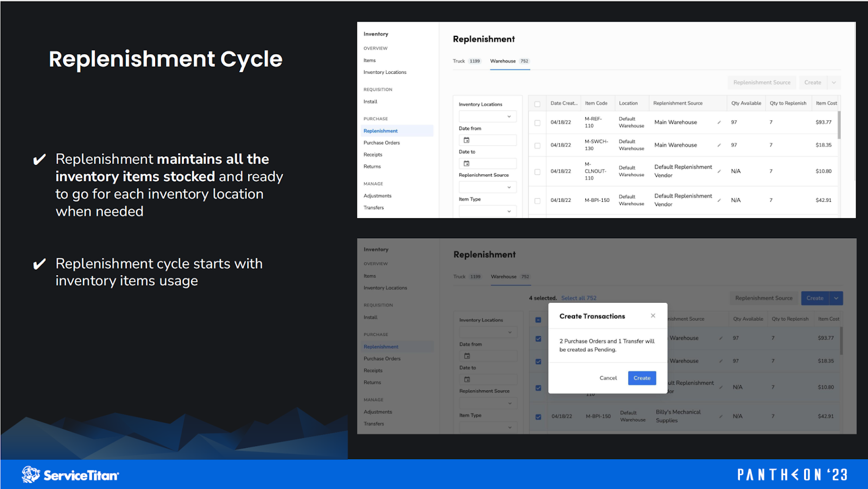Uncheck the selected M-BPI-150 row
The width and height of the screenshot is (868, 489).
(x=538, y=416)
